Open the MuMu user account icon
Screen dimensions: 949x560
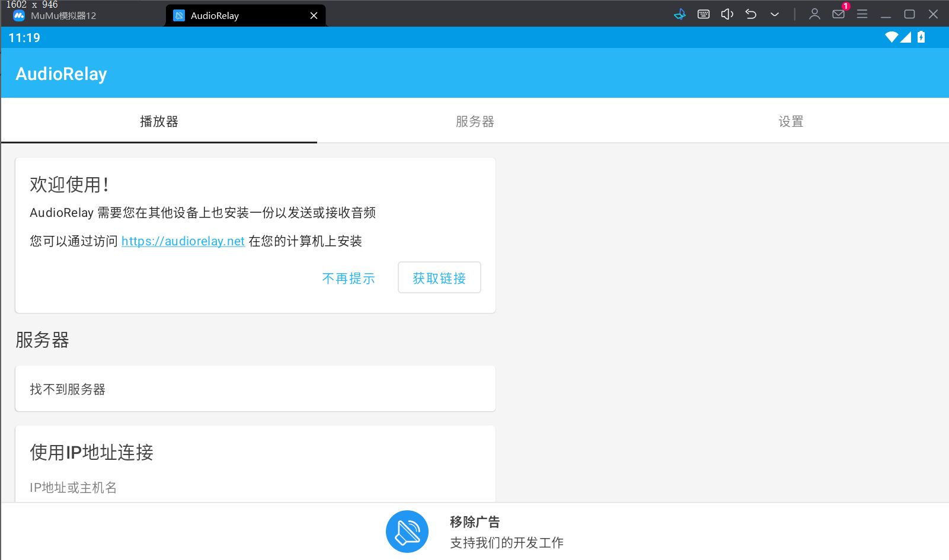pos(815,14)
